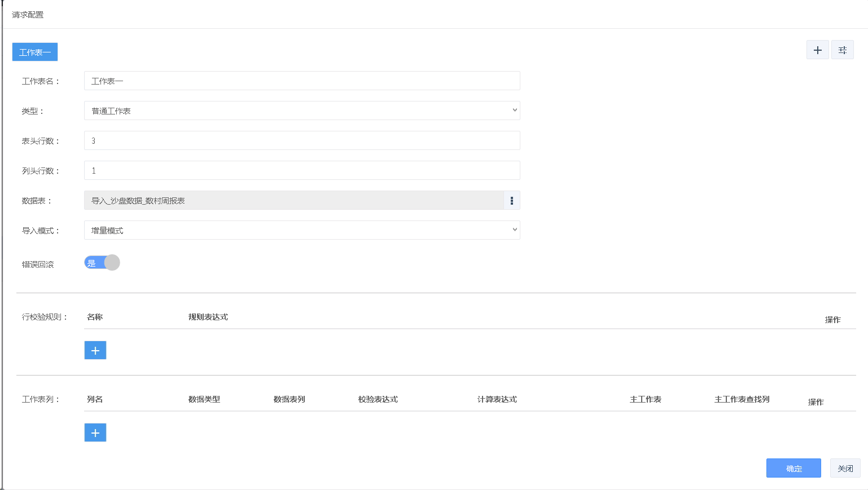This screenshot has width=868, height=490.
Task: Open the worksheet settings sliders icon
Action: tap(842, 50)
